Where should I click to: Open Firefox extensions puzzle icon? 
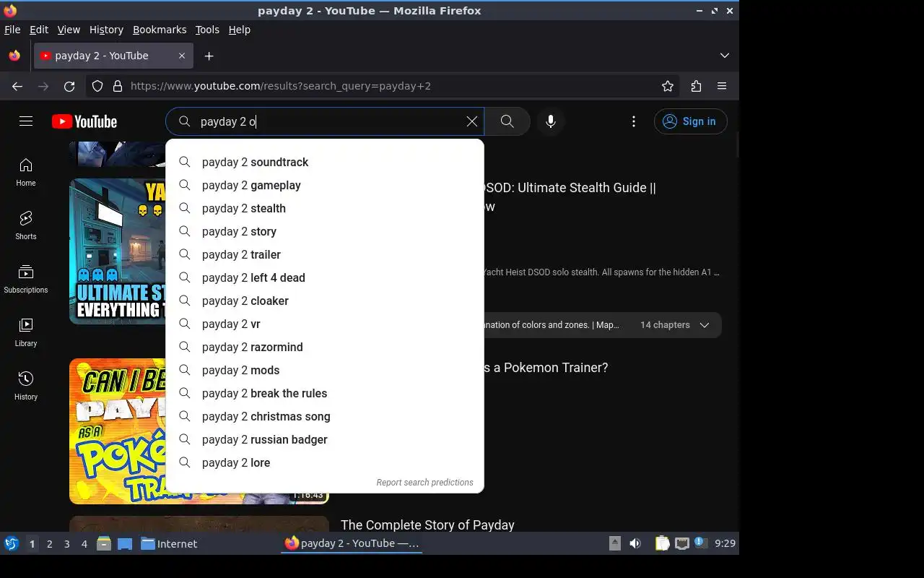(696, 86)
